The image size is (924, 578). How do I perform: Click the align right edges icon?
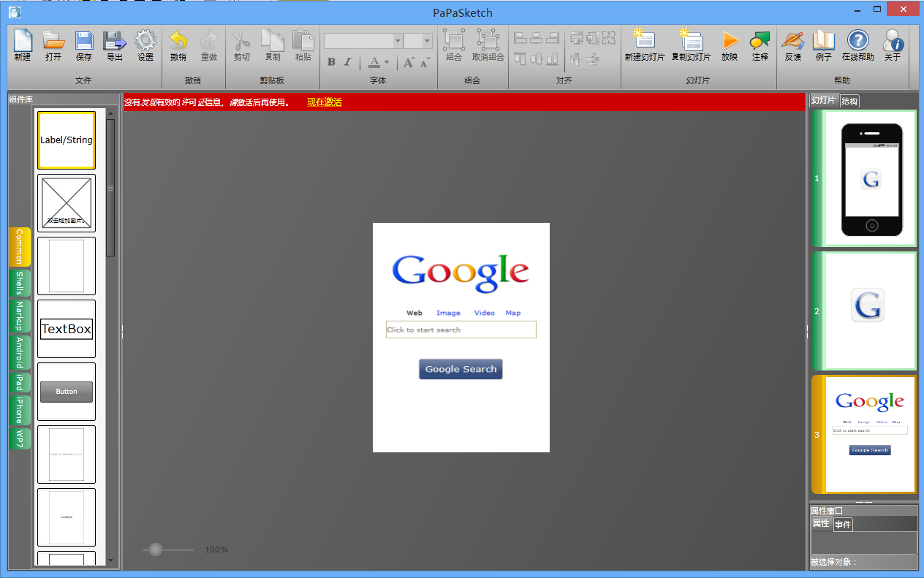(552, 37)
